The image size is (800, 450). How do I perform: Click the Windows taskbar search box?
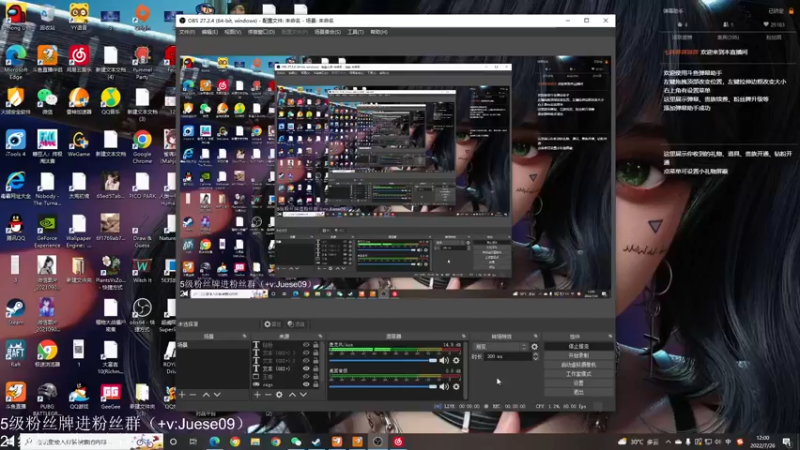point(92,442)
